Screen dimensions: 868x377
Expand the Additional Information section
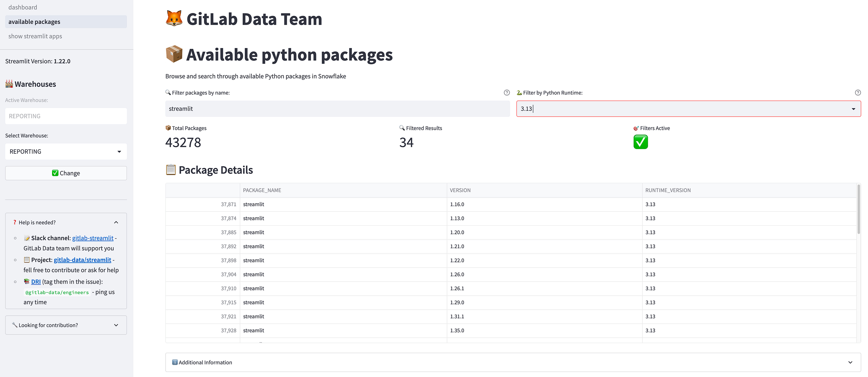(850, 362)
